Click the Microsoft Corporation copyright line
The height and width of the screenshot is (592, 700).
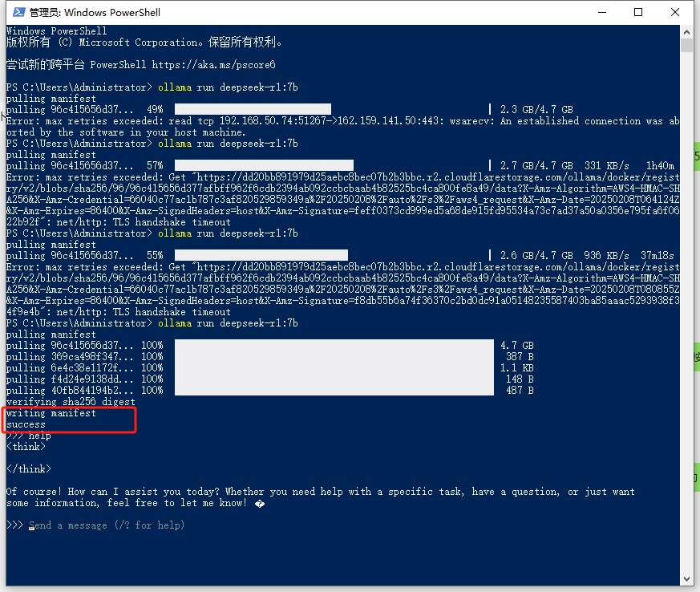(x=144, y=42)
